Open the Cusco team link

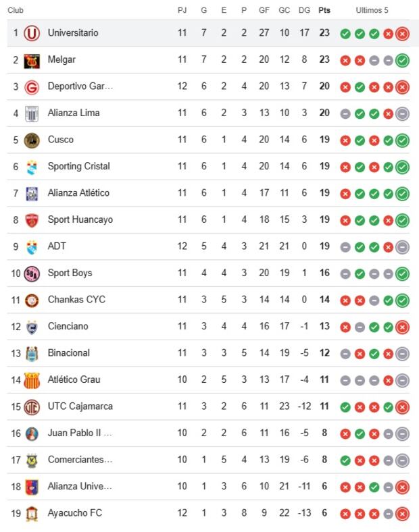pyautogui.click(x=61, y=140)
